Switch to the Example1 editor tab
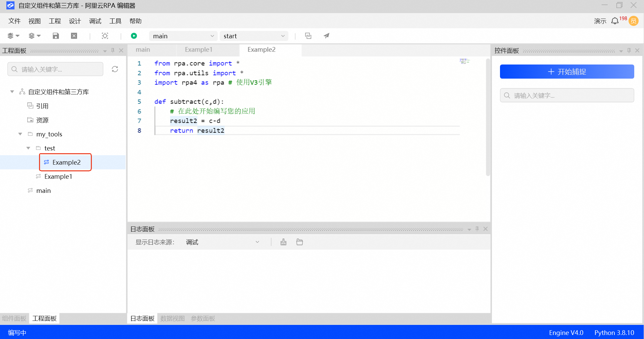The image size is (644, 339). 199,50
